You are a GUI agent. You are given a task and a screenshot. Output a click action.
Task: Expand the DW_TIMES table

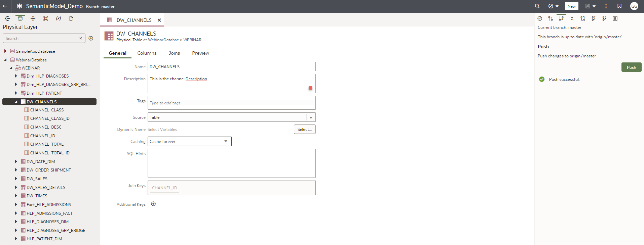[16, 196]
